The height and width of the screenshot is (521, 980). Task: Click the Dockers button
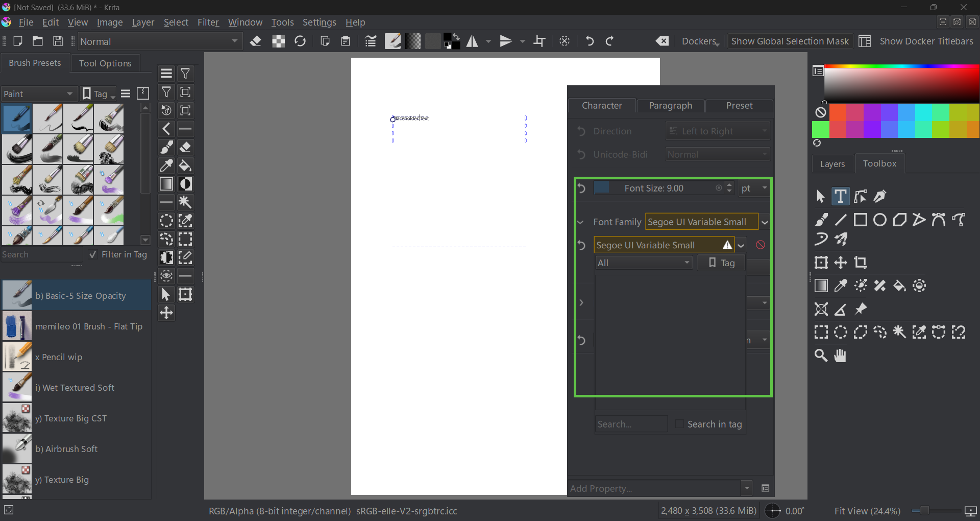(700, 41)
